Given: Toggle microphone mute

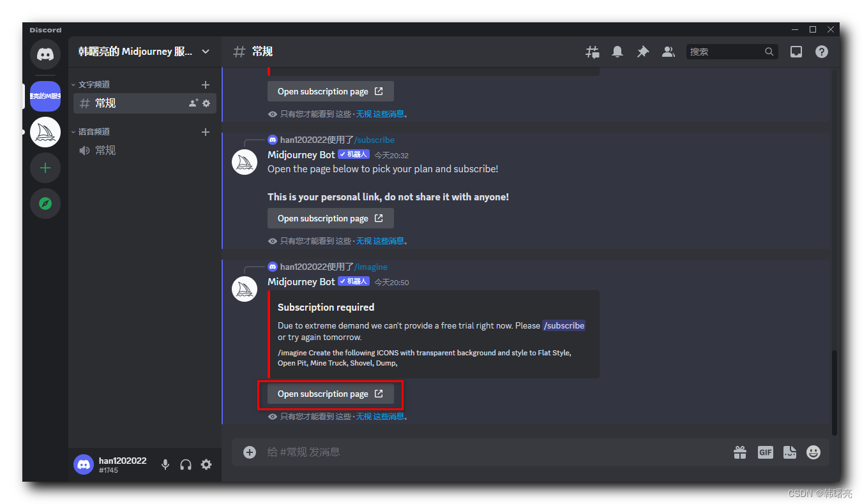Looking at the screenshot, I should click(165, 464).
